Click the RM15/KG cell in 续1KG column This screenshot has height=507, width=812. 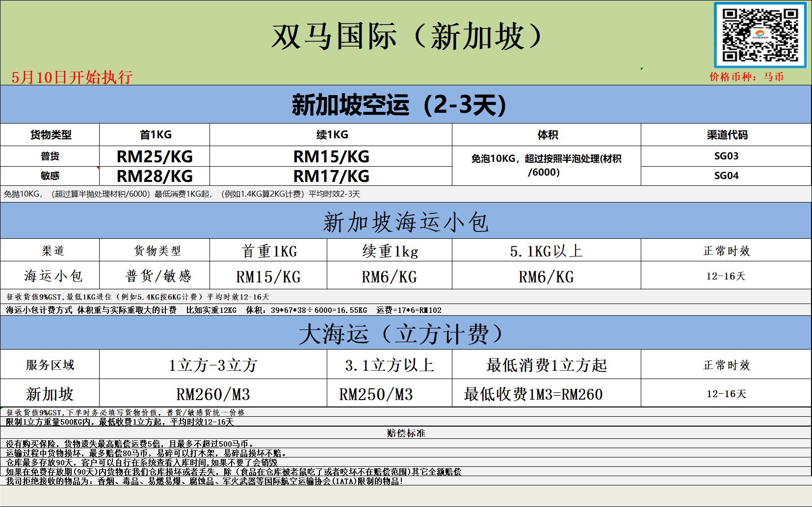coord(331,156)
